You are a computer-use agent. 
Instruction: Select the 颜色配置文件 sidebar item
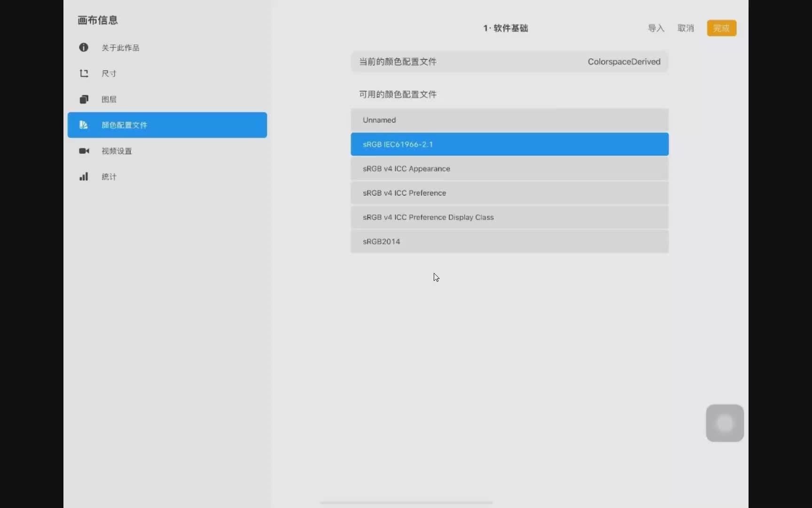point(167,125)
